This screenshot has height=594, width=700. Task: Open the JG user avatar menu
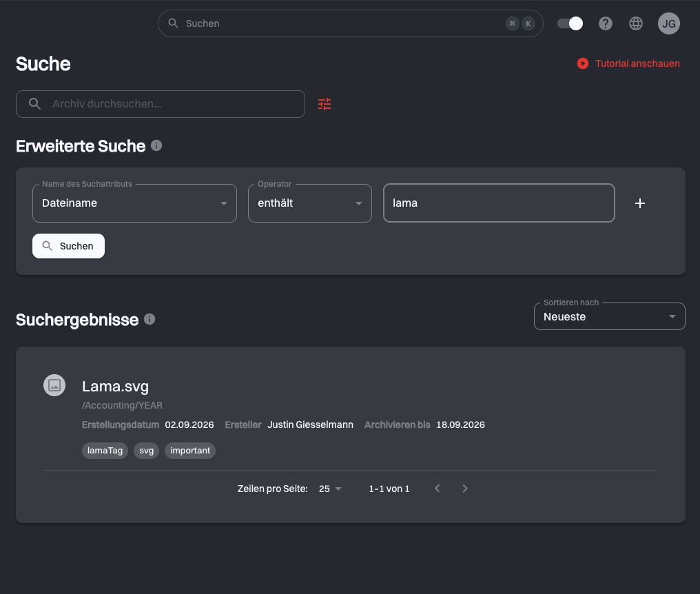click(x=669, y=23)
